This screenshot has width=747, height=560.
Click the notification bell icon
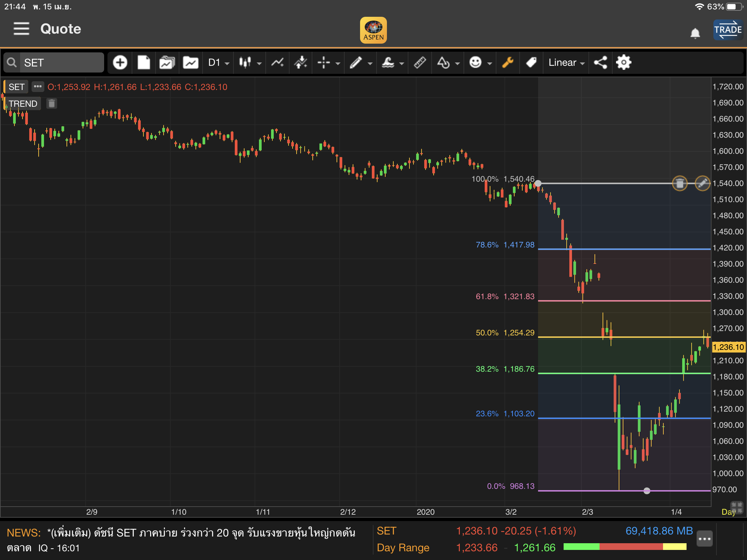(x=695, y=34)
